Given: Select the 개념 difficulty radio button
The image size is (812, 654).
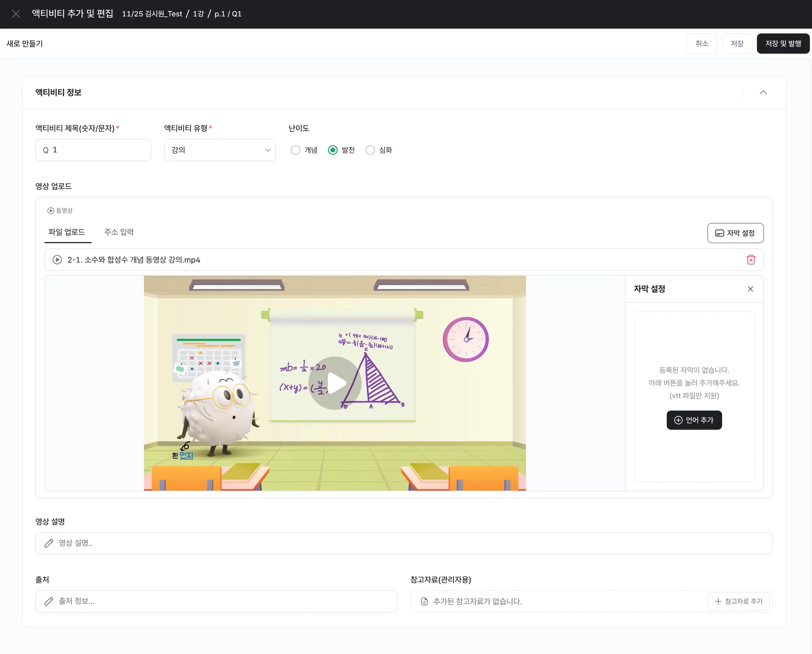Looking at the screenshot, I should pos(295,150).
